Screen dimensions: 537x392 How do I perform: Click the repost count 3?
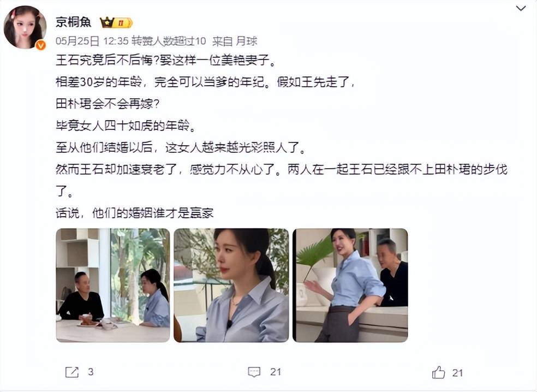point(91,372)
